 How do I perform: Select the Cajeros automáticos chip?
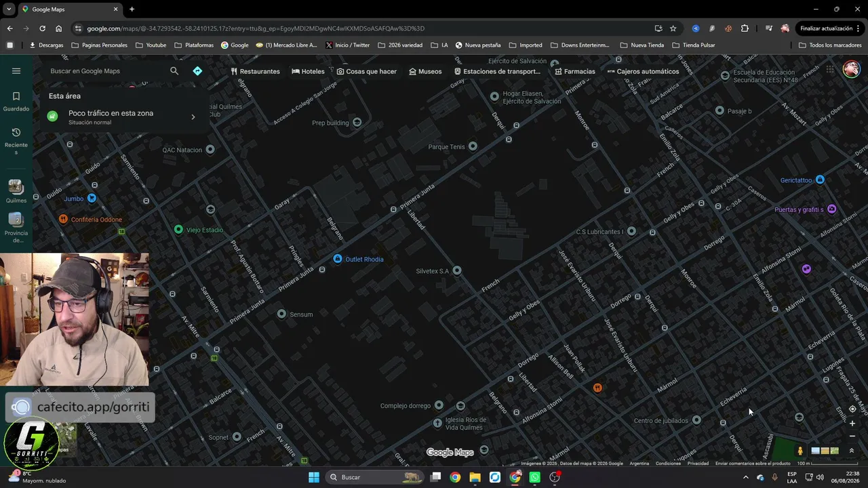click(644, 71)
